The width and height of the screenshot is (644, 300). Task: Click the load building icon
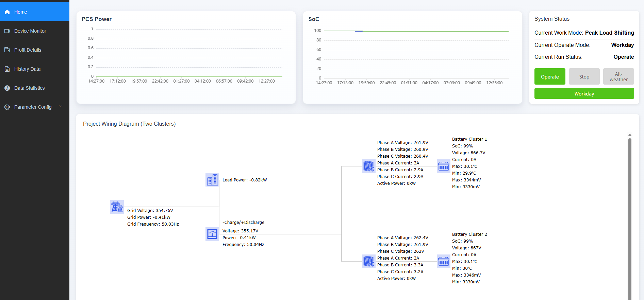point(212,180)
